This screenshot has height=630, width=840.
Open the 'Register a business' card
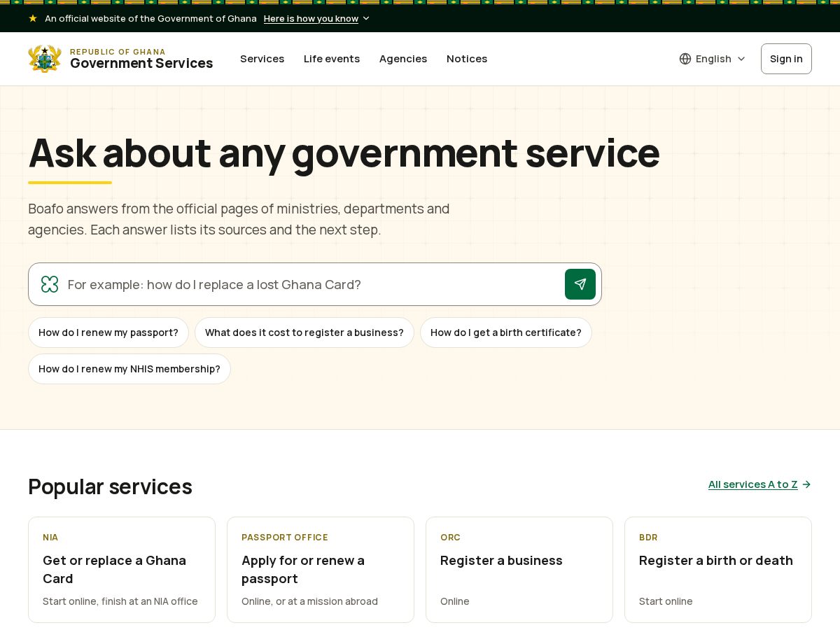(x=519, y=570)
